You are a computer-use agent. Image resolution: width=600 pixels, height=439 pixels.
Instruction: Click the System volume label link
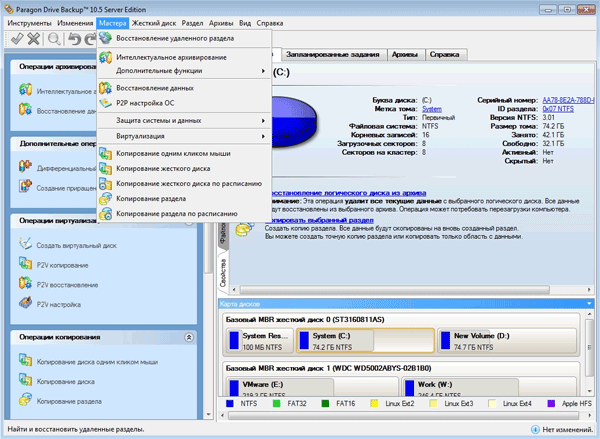click(x=432, y=109)
